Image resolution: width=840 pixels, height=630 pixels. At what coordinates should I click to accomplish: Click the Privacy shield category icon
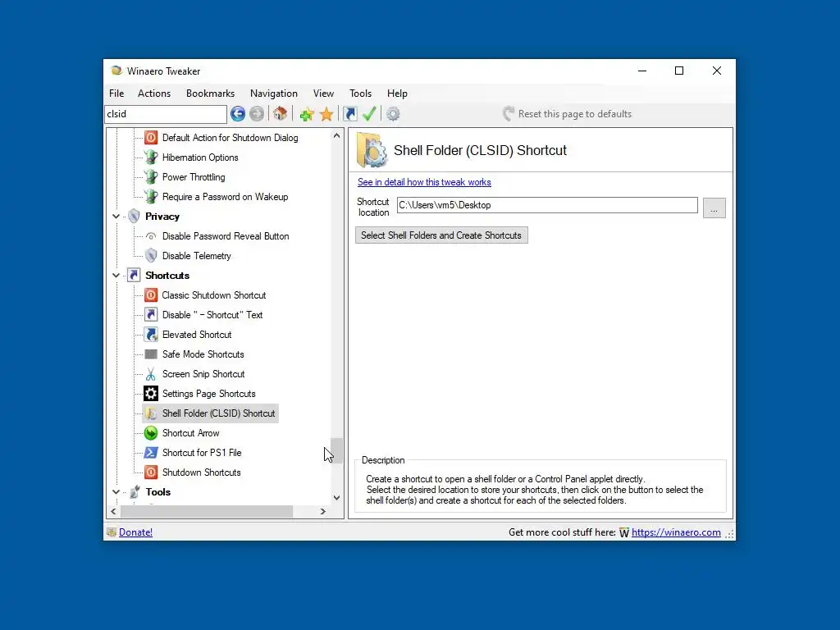click(x=134, y=217)
